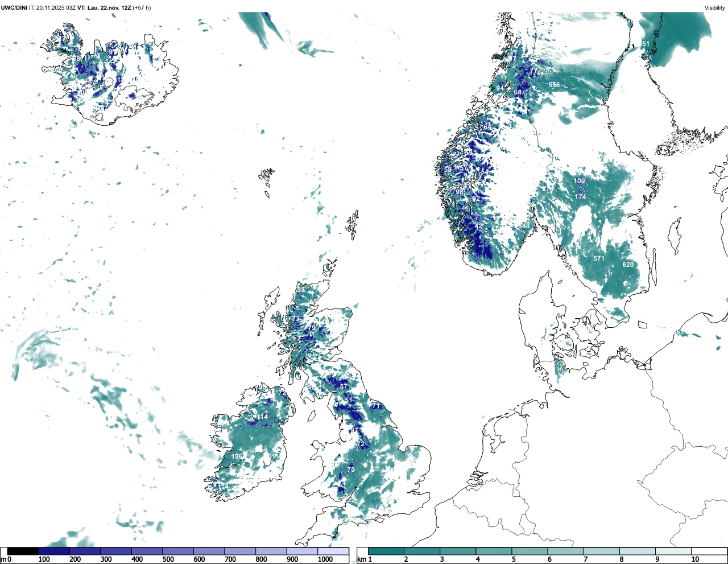Click the '64' value over northern Norway
This screenshot has height=564, width=728.
pyautogui.click(x=518, y=92)
